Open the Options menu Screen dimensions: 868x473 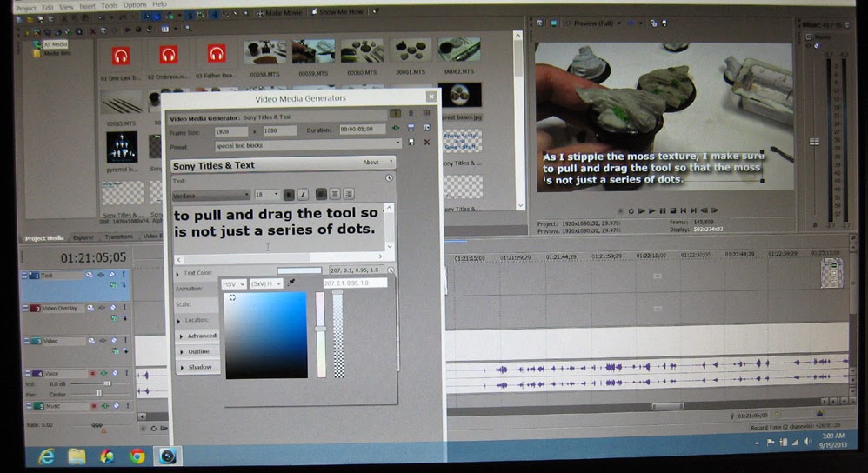point(135,5)
